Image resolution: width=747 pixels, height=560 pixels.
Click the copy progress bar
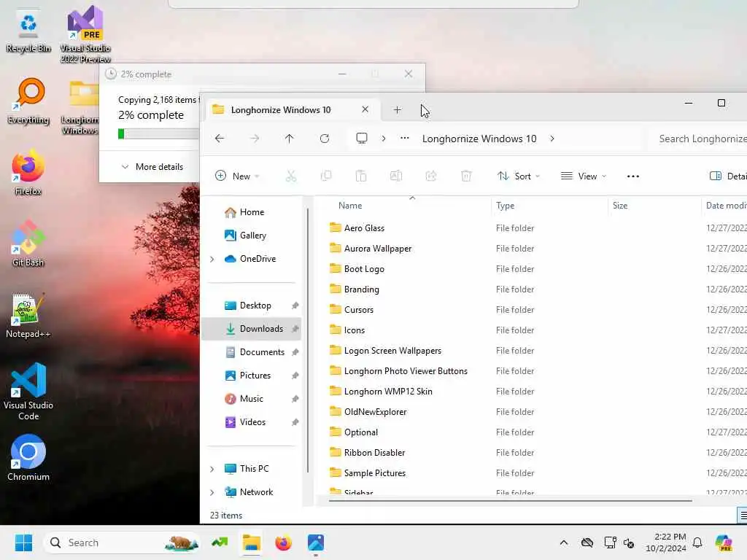(x=158, y=134)
